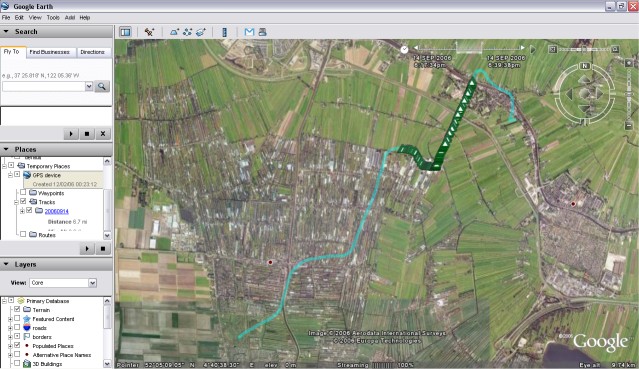Viewport: 639px width, 369px height.
Task: Open the Edit menu
Action: coord(19,18)
